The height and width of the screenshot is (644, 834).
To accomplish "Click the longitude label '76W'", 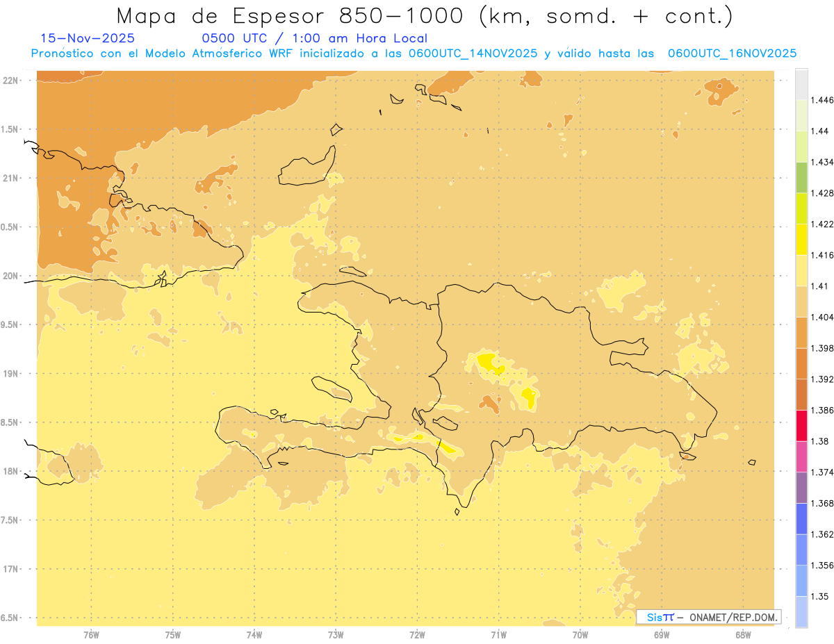I will 92,635.
